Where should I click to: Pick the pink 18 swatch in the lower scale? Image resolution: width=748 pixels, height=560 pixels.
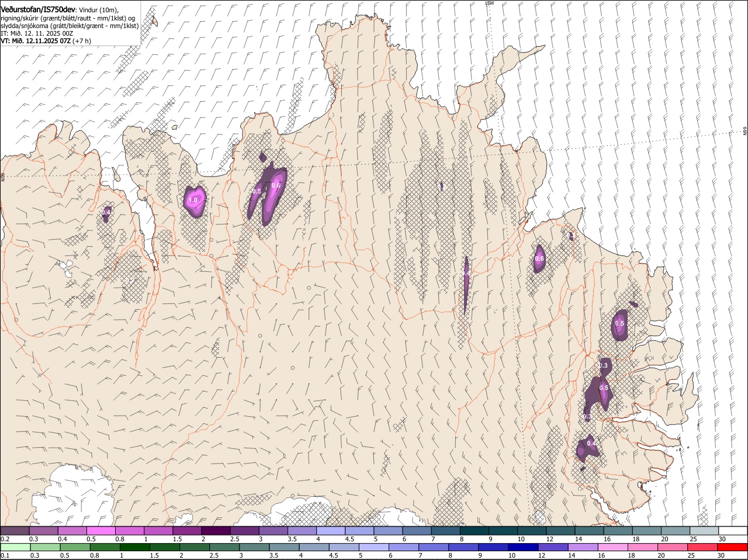coord(643,547)
